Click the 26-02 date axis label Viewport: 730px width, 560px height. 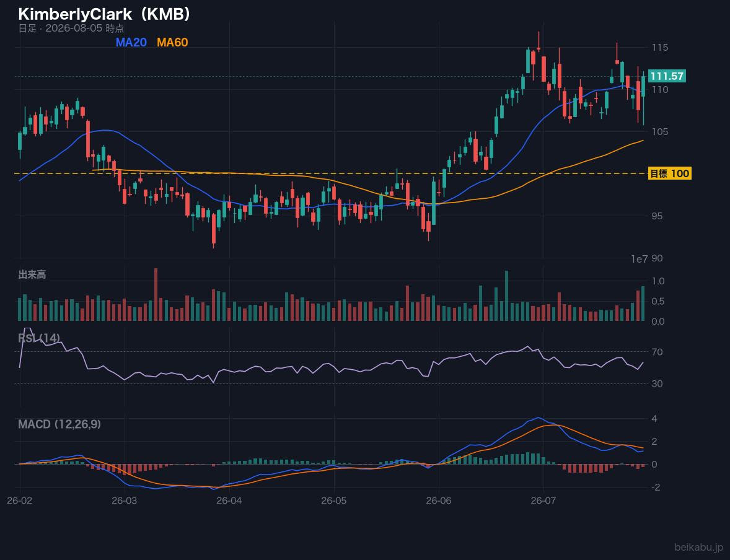click(x=20, y=501)
